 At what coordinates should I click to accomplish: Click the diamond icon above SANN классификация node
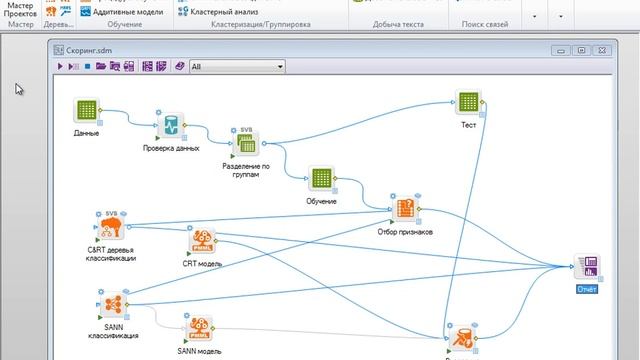coord(126,291)
